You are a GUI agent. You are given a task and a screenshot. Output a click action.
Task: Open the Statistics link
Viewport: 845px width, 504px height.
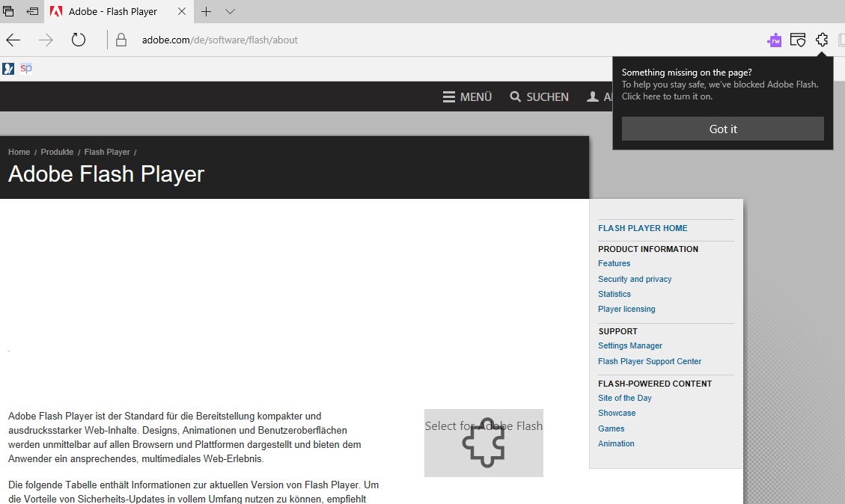tap(614, 294)
